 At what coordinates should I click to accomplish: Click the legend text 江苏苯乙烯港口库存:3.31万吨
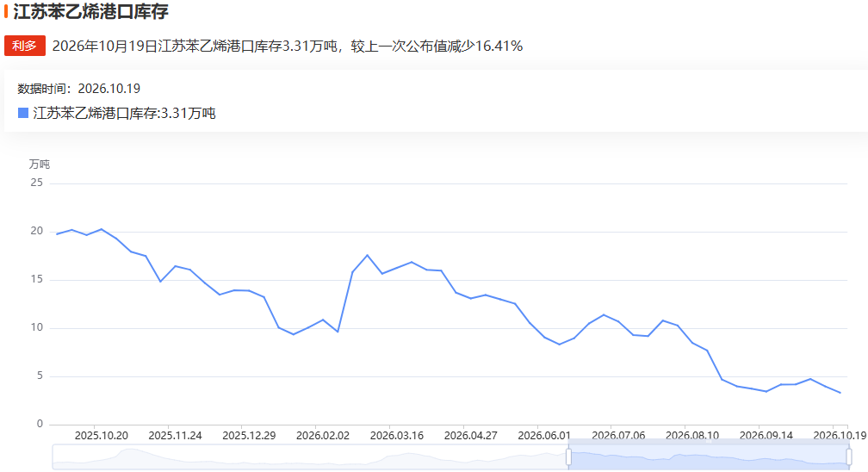click(x=124, y=114)
